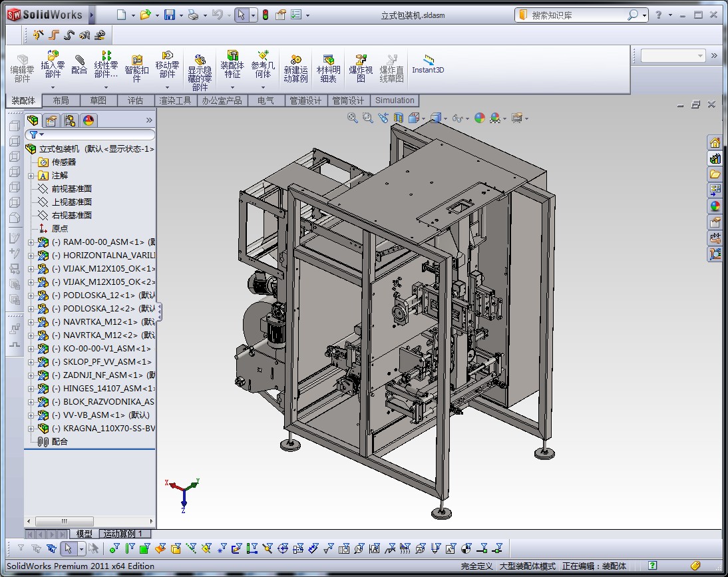Open the Section View tool in viewport

399,118
